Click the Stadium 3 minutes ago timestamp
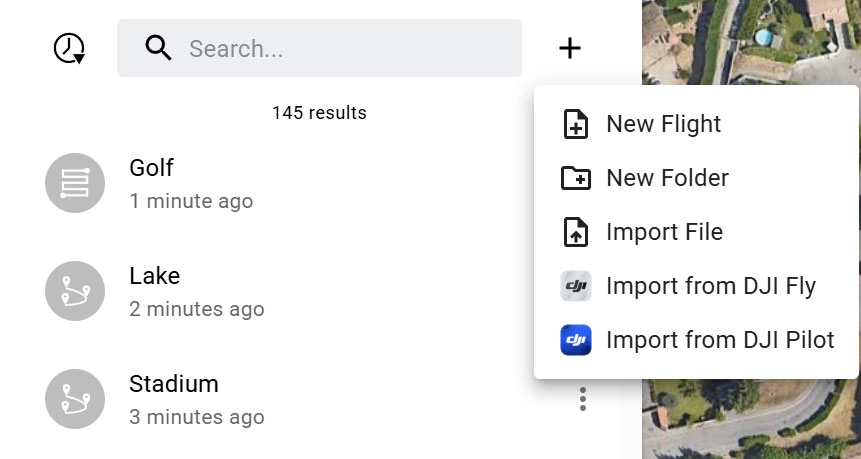 coord(197,417)
